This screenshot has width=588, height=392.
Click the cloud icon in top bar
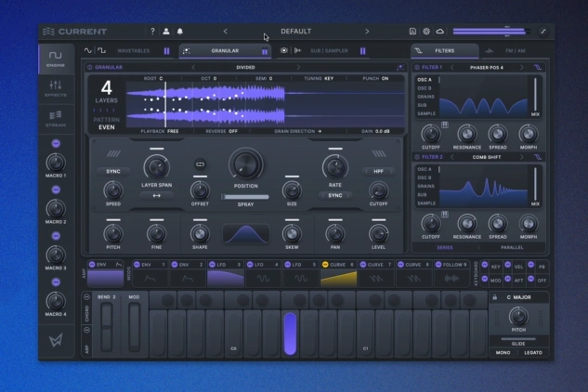tap(440, 32)
